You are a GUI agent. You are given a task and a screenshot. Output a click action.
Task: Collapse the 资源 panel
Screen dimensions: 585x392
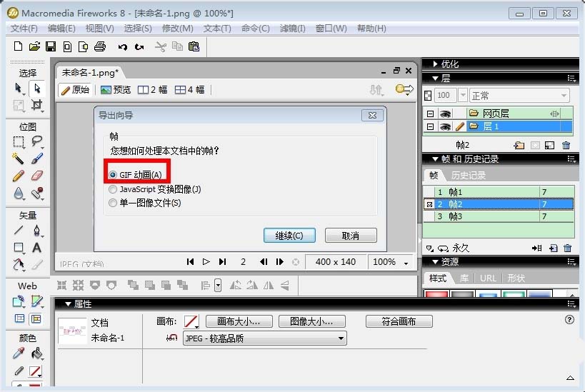point(435,262)
